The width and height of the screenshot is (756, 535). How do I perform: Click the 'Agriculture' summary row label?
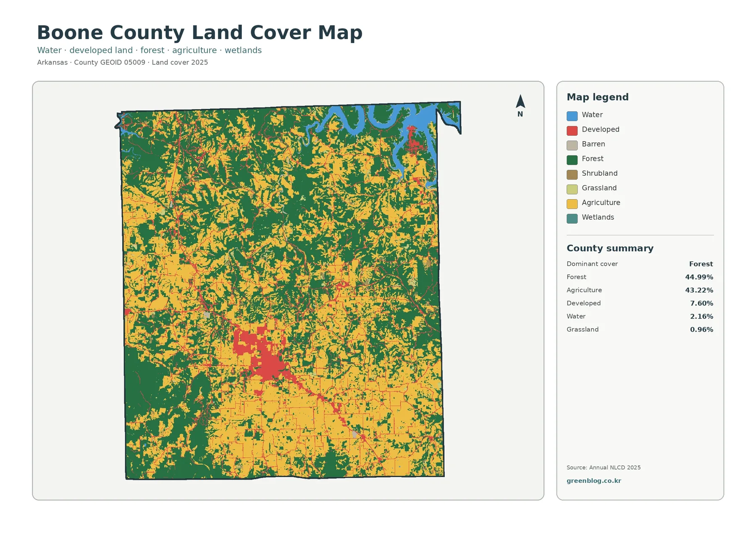click(x=584, y=290)
